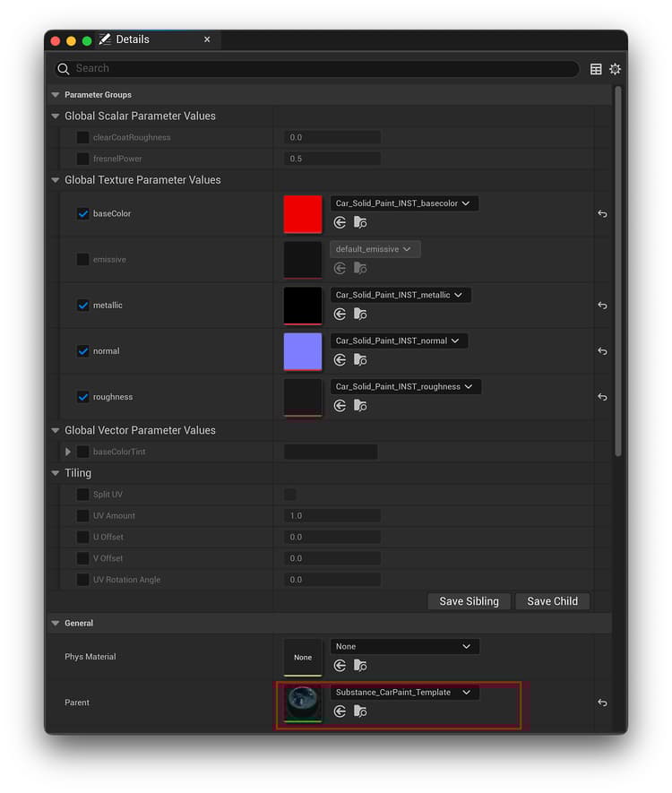Open Details view options gear
The image size is (672, 793).
tap(615, 69)
